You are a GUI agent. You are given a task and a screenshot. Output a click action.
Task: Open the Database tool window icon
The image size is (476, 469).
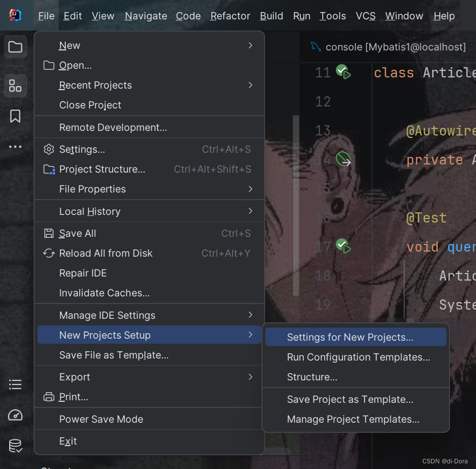(x=15, y=446)
